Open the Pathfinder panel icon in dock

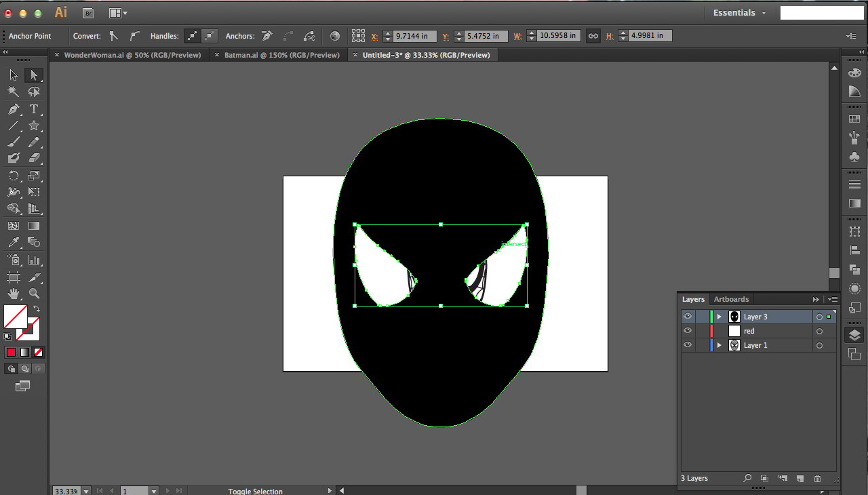pos(854,269)
